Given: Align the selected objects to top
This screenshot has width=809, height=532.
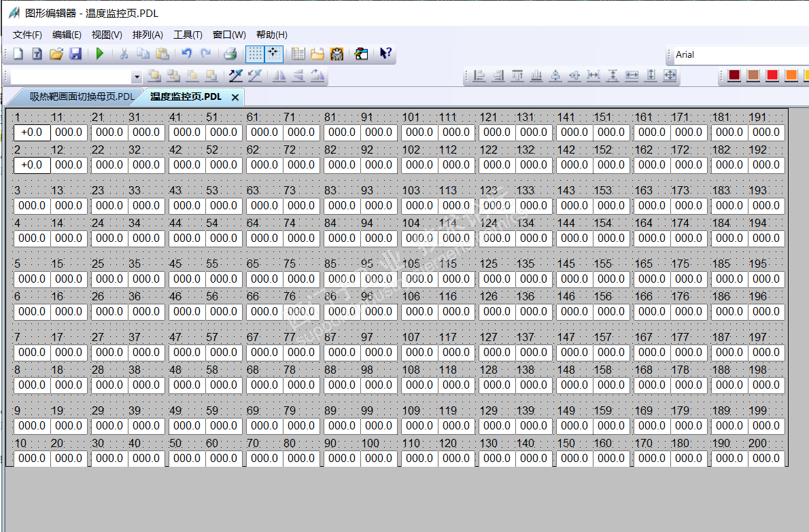Looking at the screenshot, I should pos(517,76).
